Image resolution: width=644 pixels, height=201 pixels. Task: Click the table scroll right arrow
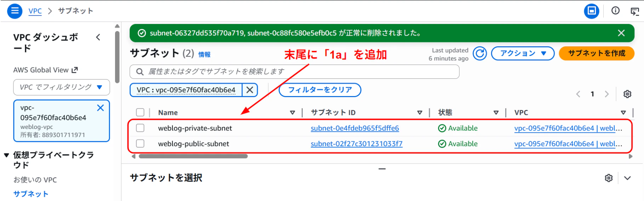631,156
